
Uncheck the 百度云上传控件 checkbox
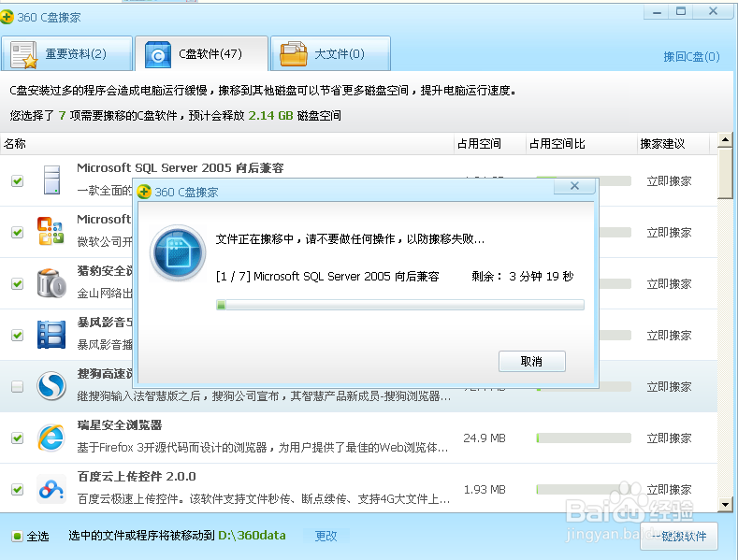[x=18, y=489]
